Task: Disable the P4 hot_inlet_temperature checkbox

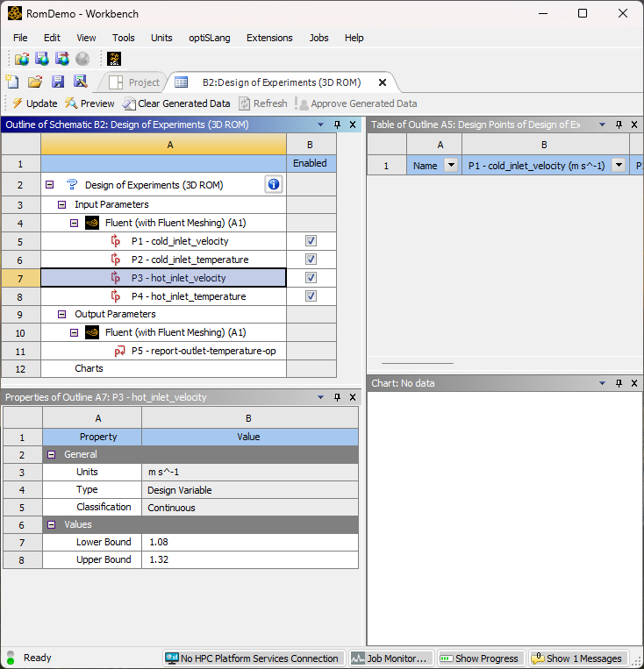Action: point(311,296)
